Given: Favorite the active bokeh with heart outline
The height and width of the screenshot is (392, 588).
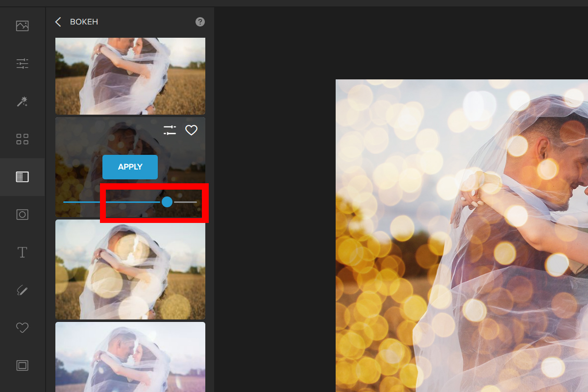Looking at the screenshot, I should click(x=191, y=130).
